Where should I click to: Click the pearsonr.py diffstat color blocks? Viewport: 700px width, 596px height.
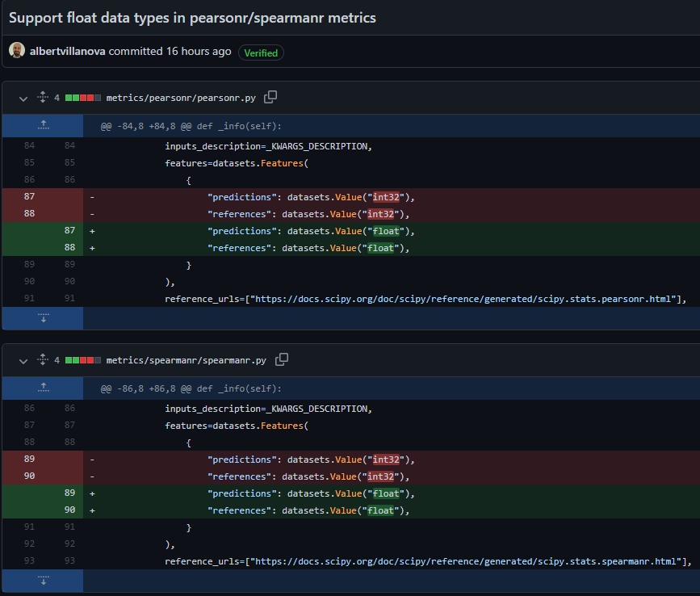[x=83, y=98]
